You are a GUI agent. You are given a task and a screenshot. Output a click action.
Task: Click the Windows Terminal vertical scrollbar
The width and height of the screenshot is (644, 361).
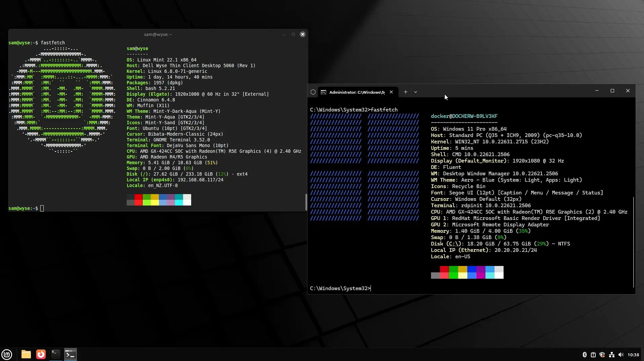pos(634,242)
